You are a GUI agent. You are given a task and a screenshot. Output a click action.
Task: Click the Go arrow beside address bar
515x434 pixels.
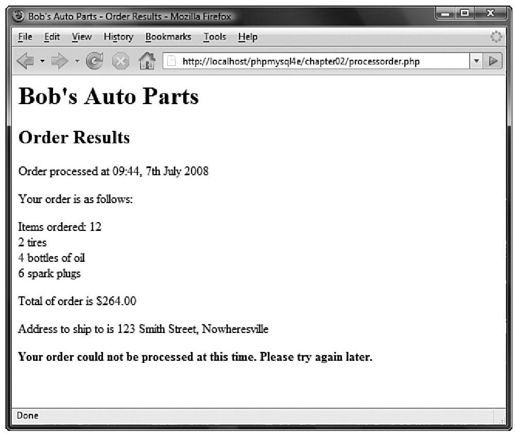(493, 61)
